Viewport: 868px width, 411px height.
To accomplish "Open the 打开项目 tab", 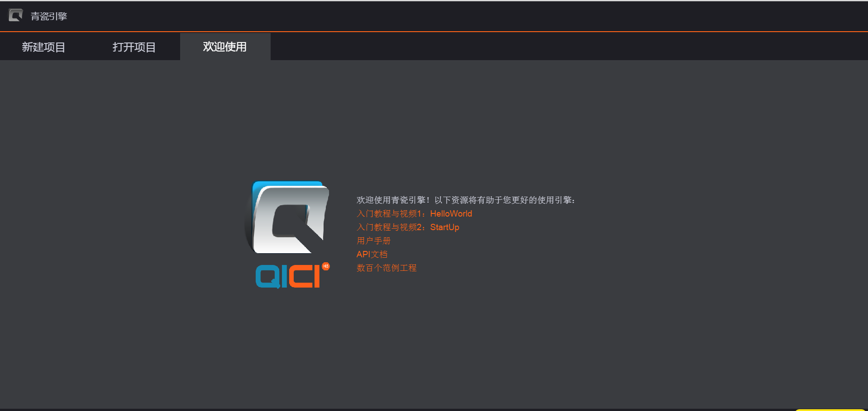I will click(x=134, y=47).
